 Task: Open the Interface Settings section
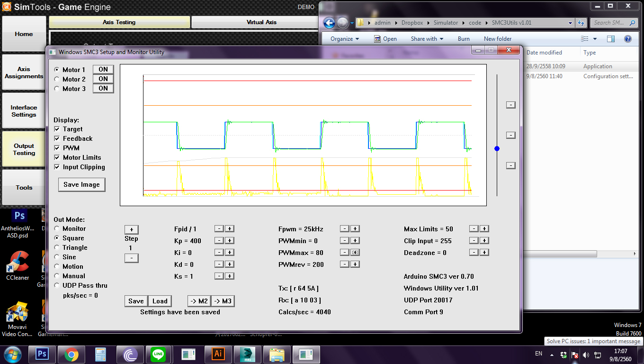click(24, 111)
